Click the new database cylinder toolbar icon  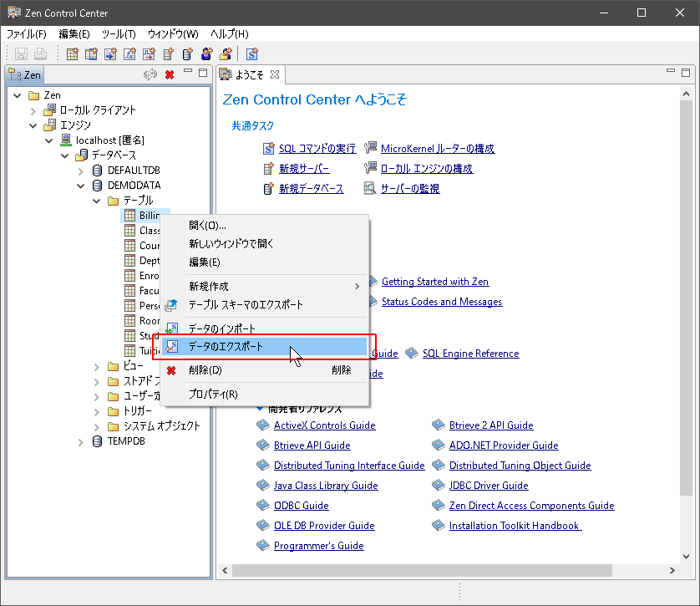(187, 54)
